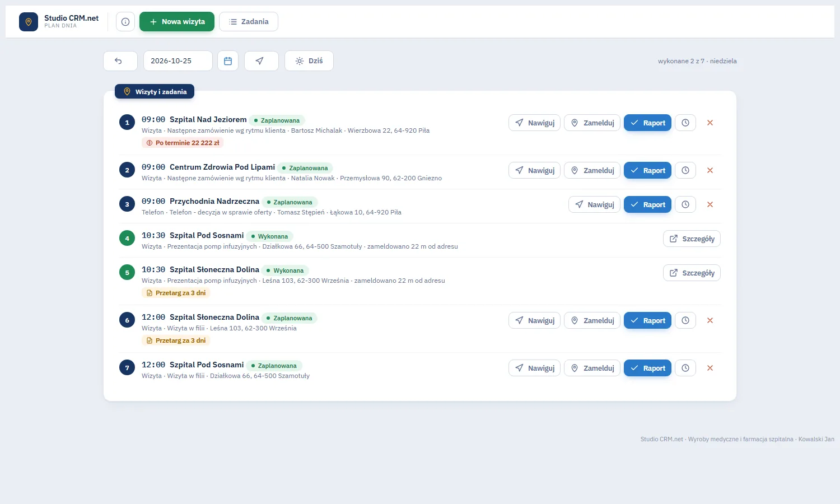The width and height of the screenshot is (840, 504).
Task: Click Przetarg za 3 dni badge at 12:00
Action: pyautogui.click(x=176, y=340)
